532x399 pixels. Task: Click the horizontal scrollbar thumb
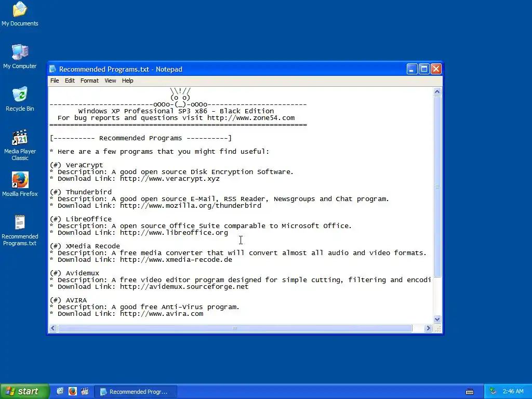click(x=235, y=328)
